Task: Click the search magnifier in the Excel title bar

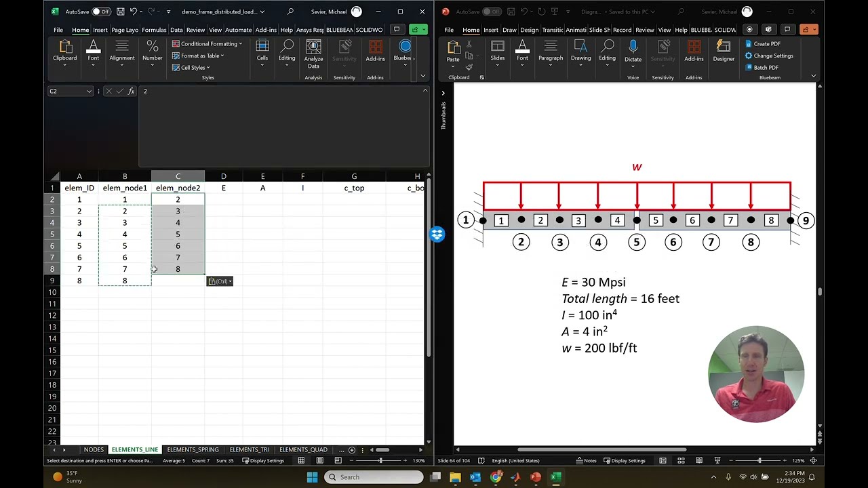Action: point(290,12)
